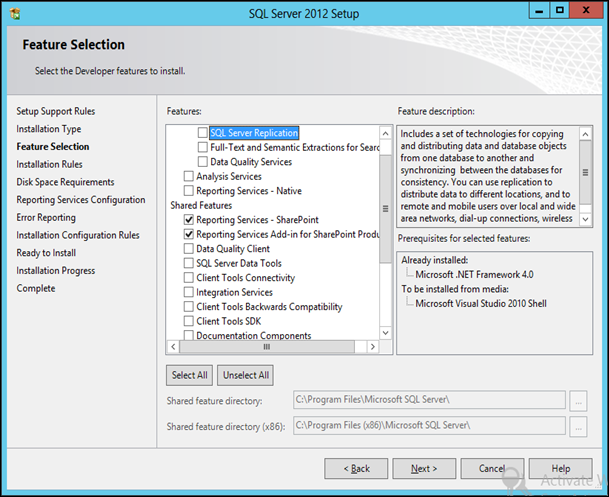The image size is (609, 497).
Task: Enable Reporting Services - Native checkbox
Action: [188, 191]
